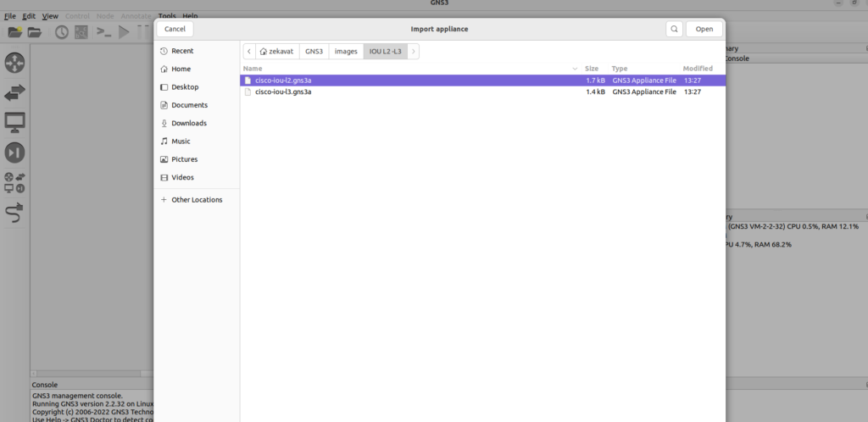Click the path back chevron arrow
868x422 pixels.
[249, 52]
